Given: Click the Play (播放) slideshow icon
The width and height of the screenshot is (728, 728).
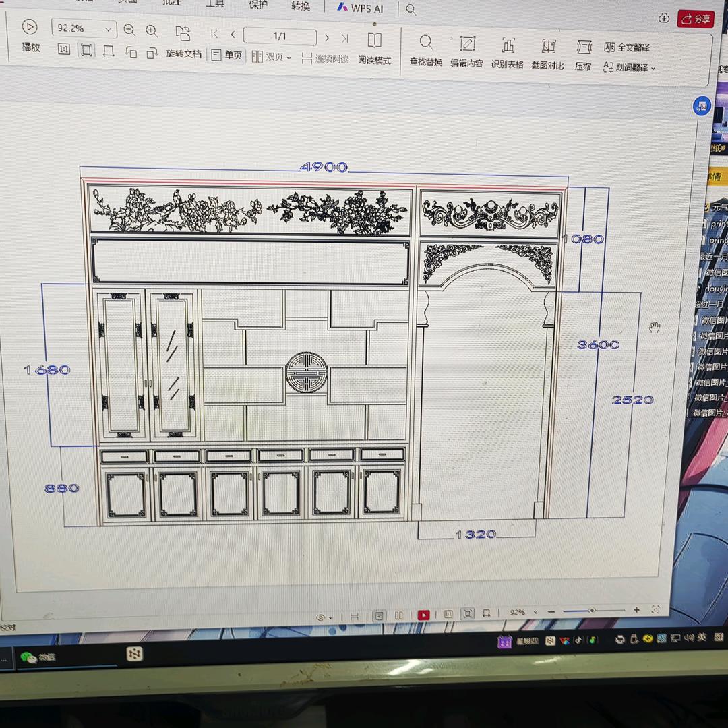Looking at the screenshot, I should click(29, 28).
